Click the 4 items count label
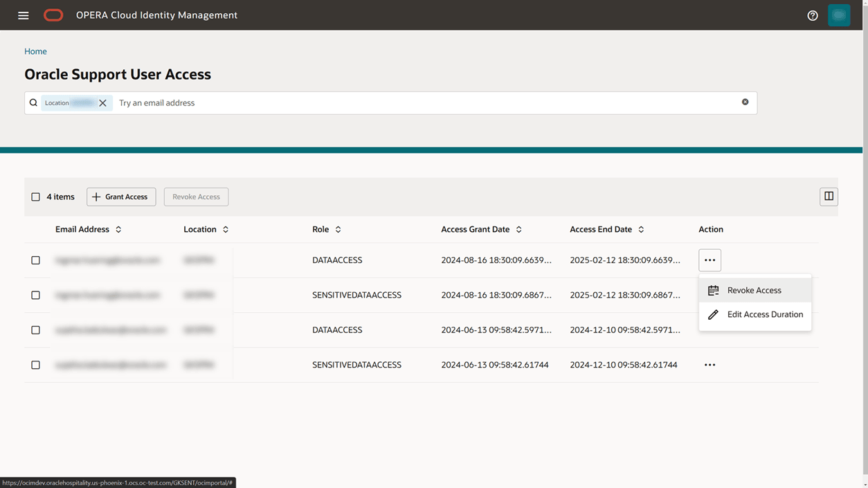The image size is (868, 488). pos(60,197)
